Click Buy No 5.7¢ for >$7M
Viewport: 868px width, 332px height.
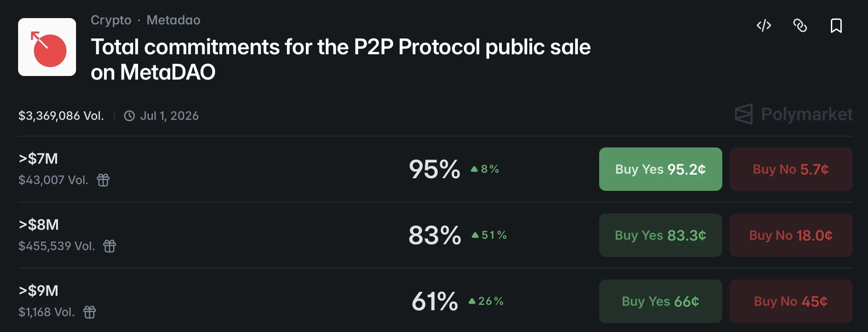click(790, 169)
